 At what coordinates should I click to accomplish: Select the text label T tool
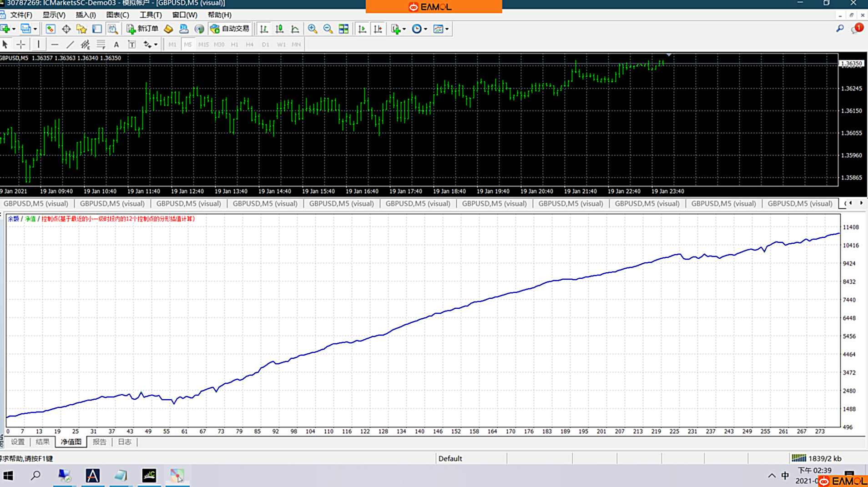(x=131, y=44)
